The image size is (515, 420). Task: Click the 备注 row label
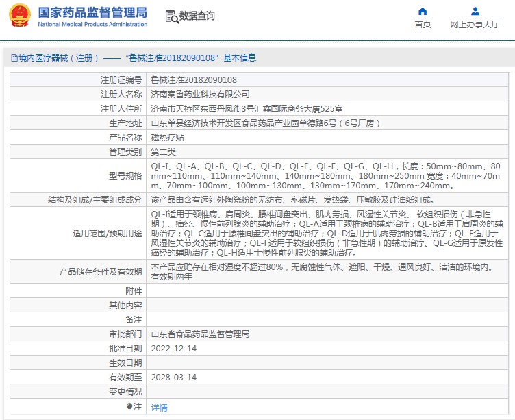[134, 320]
